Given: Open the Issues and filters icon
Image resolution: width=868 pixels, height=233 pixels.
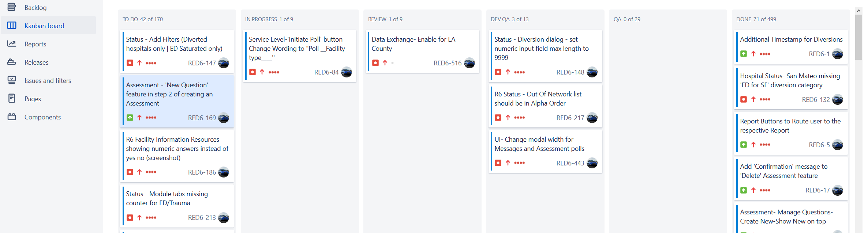Looking at the screenshot, I should (12, 80).
